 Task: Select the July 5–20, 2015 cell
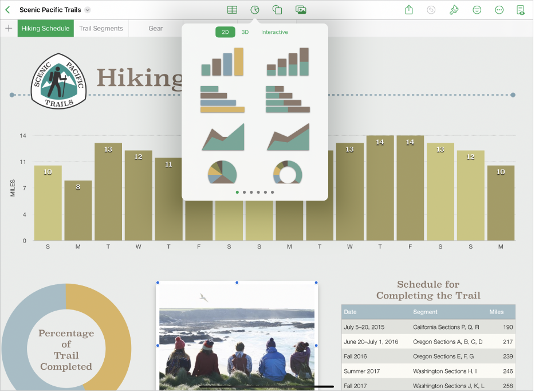[376, 327]
